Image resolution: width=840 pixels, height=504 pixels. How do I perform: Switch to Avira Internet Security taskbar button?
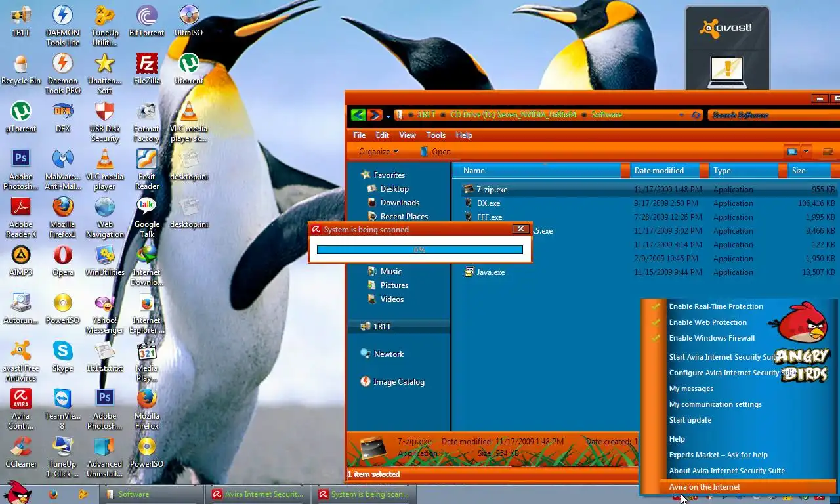pos(258,494)
